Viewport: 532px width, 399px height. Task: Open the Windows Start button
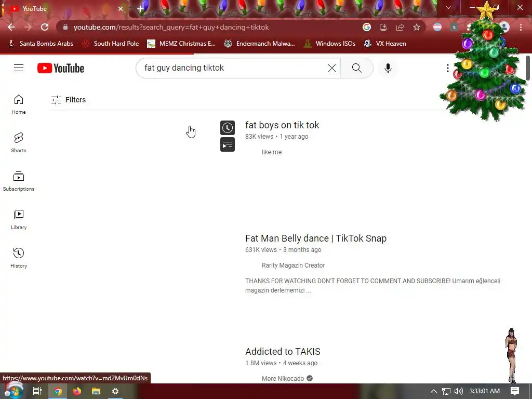pos(14,391)
